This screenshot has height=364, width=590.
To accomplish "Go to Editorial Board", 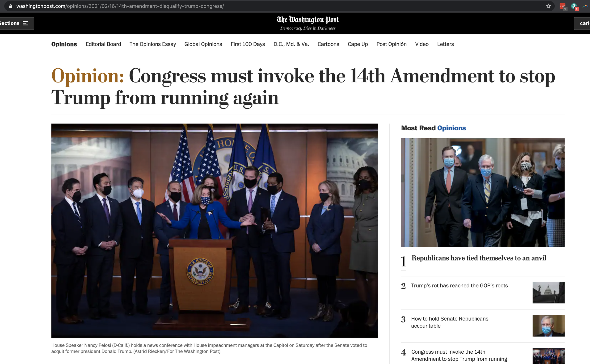I will pos(103,44).
